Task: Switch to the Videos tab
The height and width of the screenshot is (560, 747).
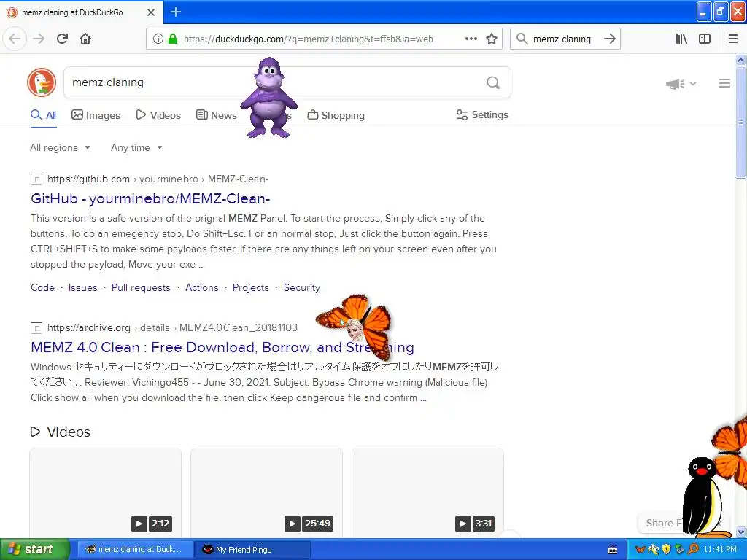Action: [158, 115]
